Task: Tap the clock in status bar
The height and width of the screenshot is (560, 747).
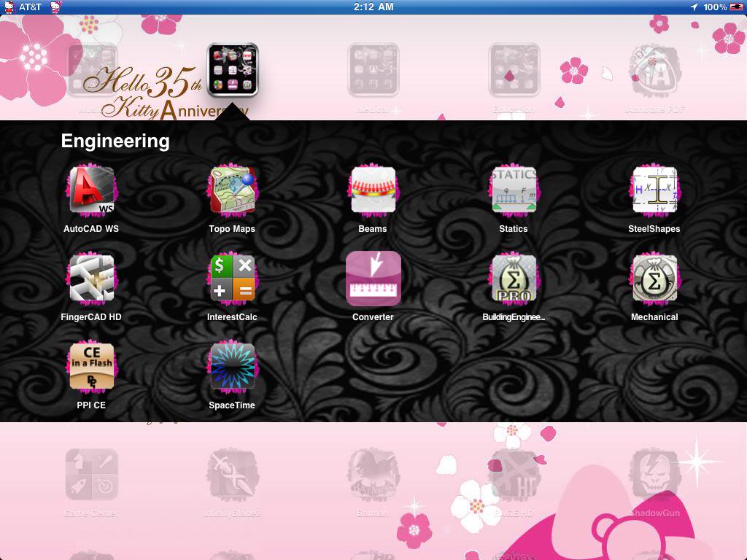Action: pos(373,7)
